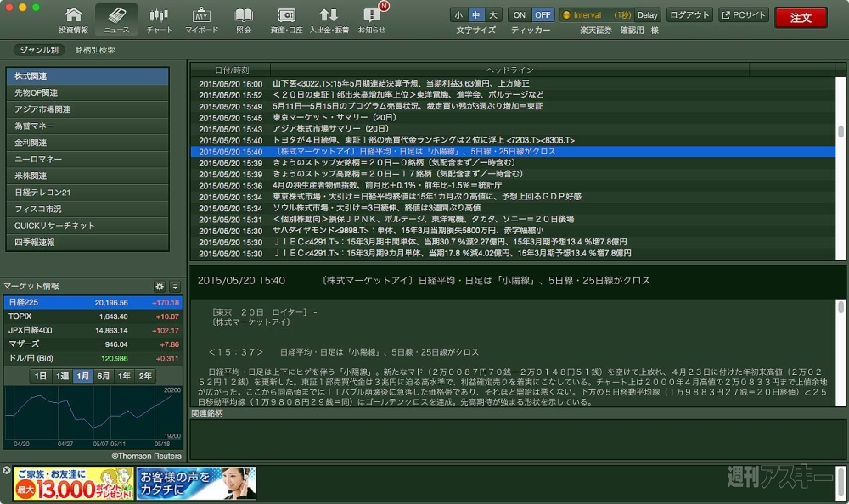Open the 投資情報 home icon
This screenshot has width=849, height=504.
pos(74,20)
